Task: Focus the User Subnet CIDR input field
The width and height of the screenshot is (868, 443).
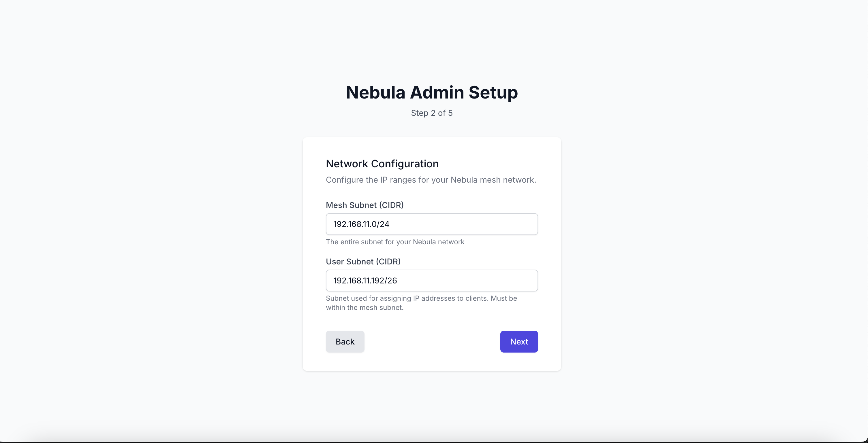Action: [431, 281]
